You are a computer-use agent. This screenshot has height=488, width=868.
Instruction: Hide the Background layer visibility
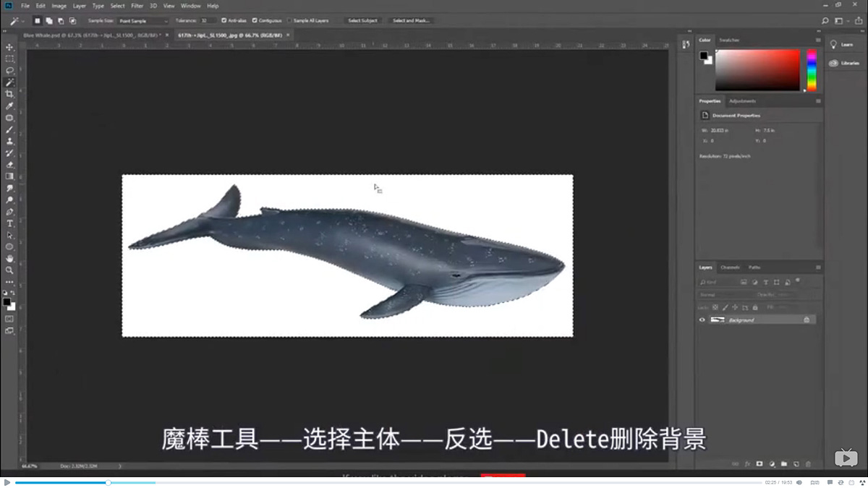coord(702,320)
